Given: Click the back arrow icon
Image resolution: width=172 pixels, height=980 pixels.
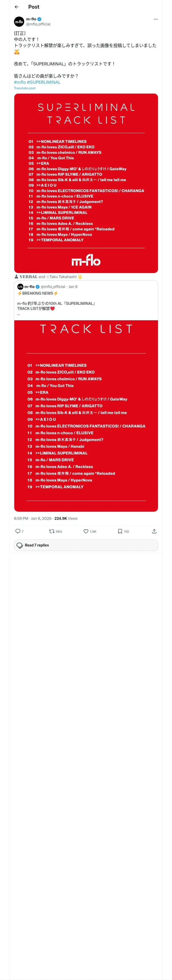Looking at the screenshot, I should click(x=16, y=7).
